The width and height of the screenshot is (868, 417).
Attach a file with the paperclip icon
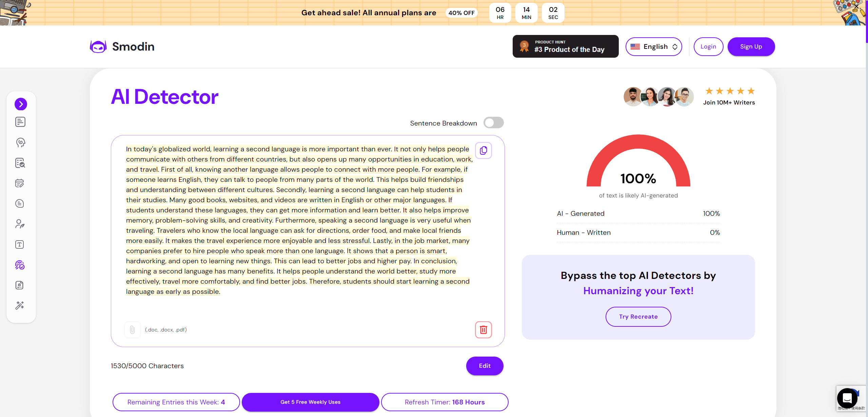tap(132, 329)
